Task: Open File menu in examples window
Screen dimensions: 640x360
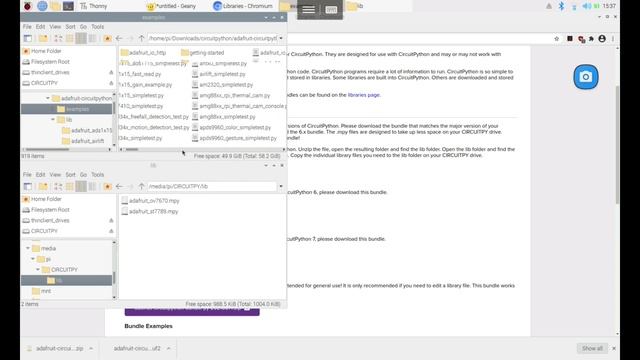Action: 27,27
